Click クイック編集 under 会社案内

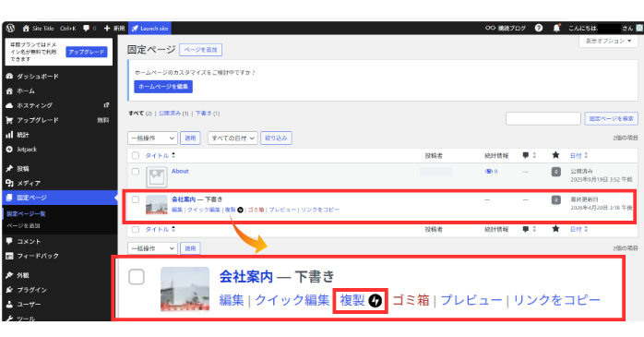click(204, 210)
